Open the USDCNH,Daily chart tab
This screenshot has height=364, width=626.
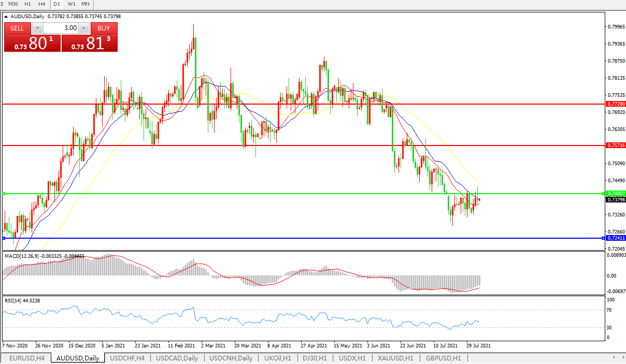230,358
